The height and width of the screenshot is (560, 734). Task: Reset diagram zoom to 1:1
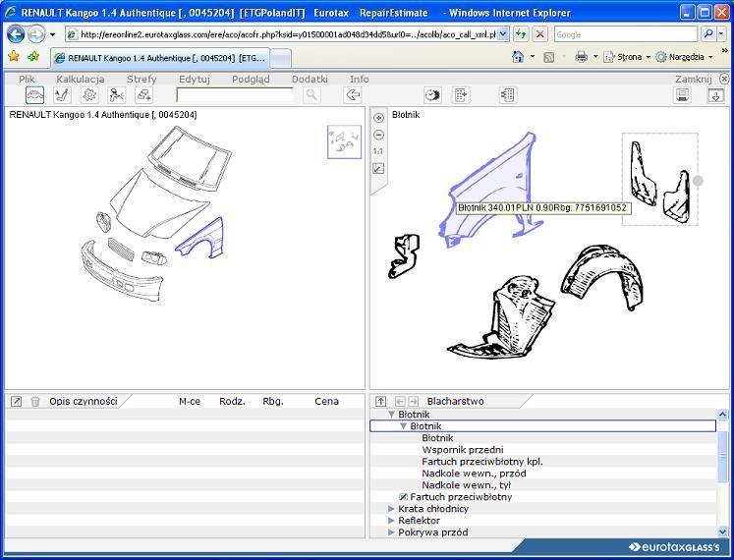(x=378, y=151)
